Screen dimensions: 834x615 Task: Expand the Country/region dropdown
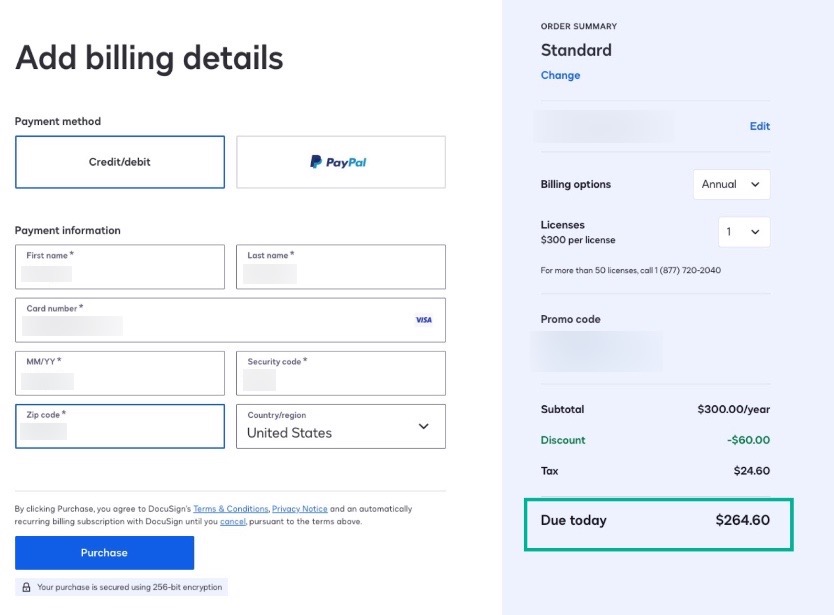click(x=340, y=426)
